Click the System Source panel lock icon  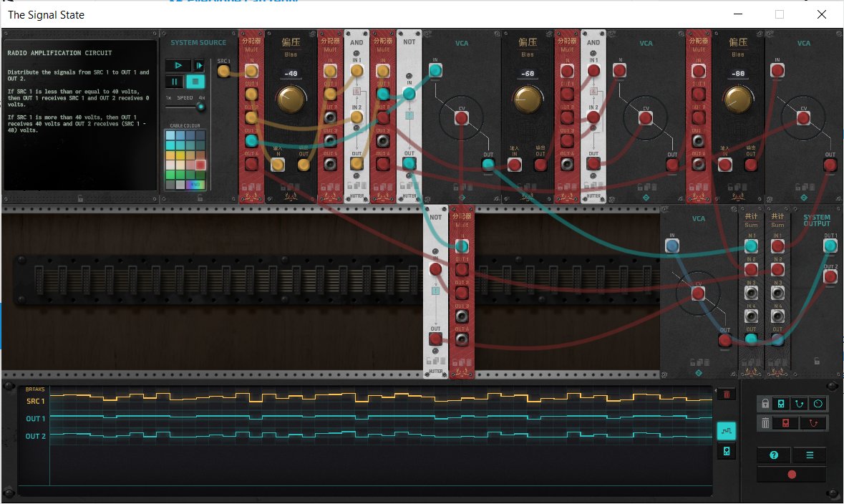coord(200,198)
